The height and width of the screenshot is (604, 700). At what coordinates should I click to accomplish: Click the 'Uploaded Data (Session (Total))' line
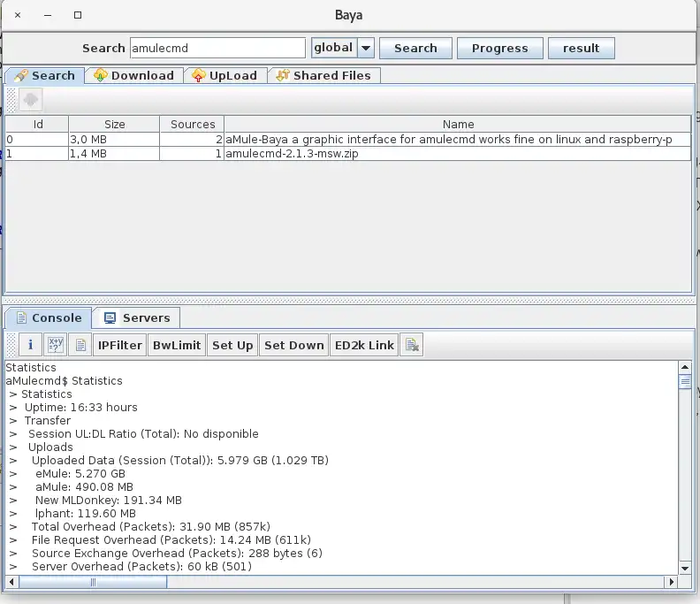pyautogui.click(x=180, y=461)
